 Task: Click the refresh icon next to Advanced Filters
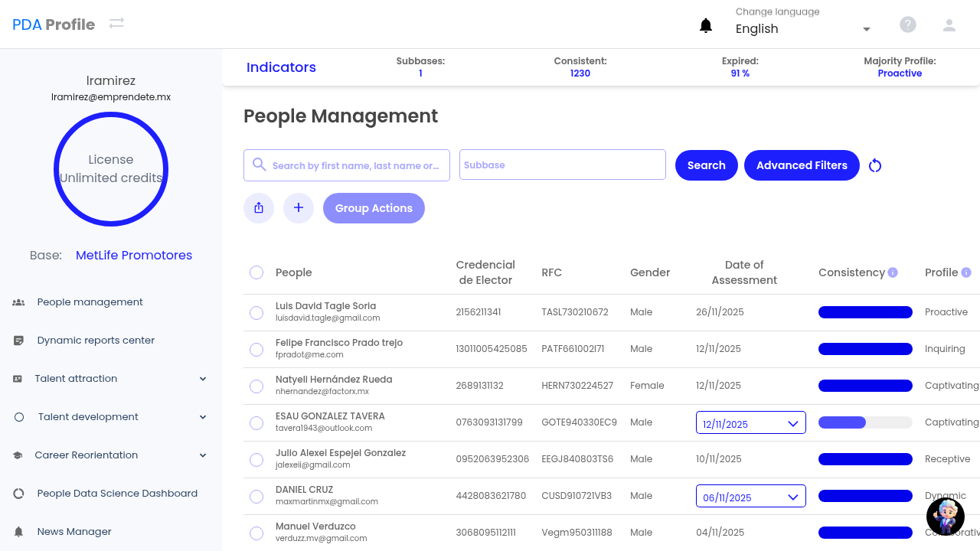(875, 165)
